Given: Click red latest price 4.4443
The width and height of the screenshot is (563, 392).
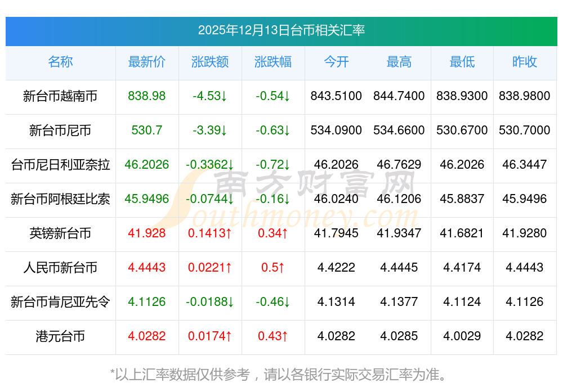Looking at the screenshot, I should tap(147, 268).
